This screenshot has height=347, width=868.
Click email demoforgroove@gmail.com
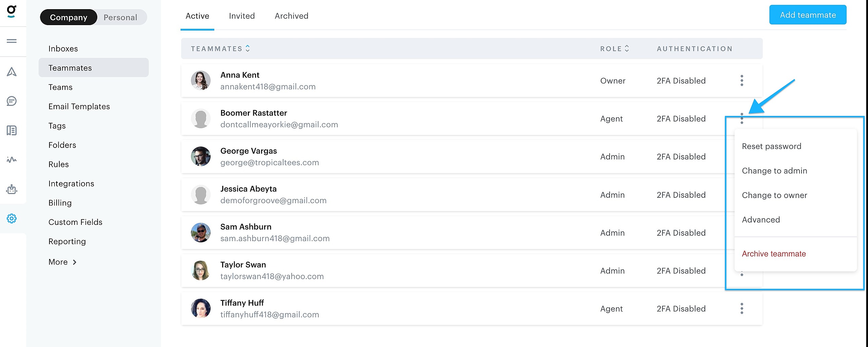tap(273, 200)
